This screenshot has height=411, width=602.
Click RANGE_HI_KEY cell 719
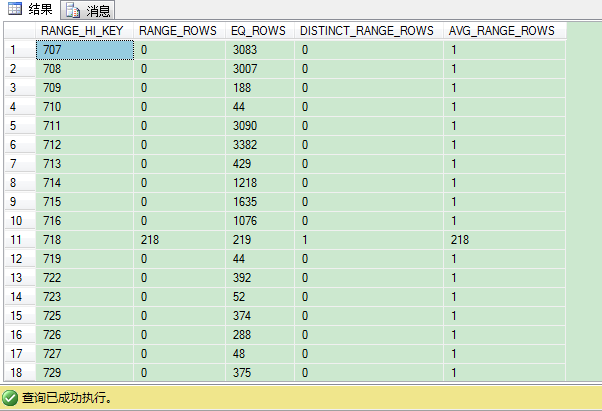84,259
